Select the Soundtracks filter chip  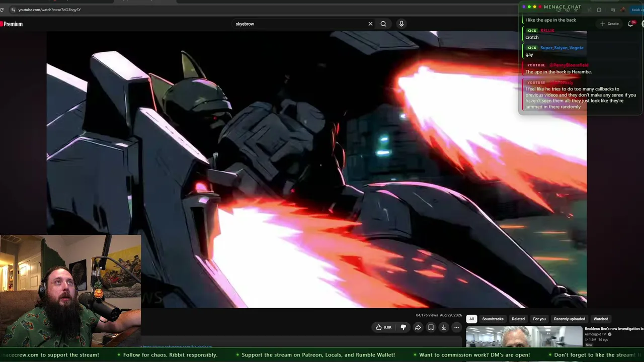(x=493, y=319)
